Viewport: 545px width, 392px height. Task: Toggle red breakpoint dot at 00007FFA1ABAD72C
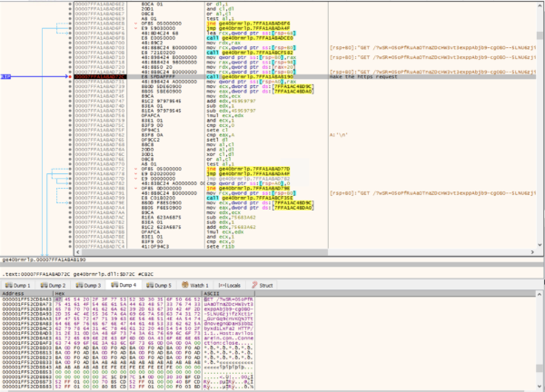[70, 77]
